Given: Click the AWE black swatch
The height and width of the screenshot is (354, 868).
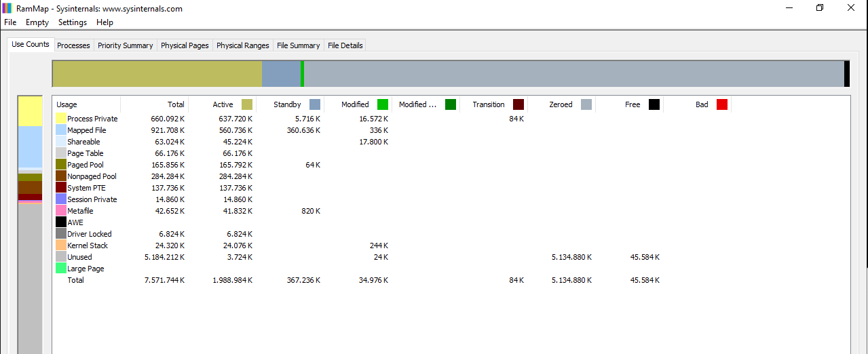Looking at the screenshot, I should [60, 222].
